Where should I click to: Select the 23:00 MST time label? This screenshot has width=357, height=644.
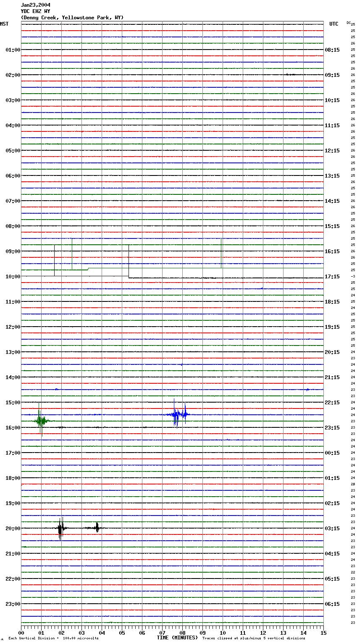pyautogui.click(x=13, y=604)
